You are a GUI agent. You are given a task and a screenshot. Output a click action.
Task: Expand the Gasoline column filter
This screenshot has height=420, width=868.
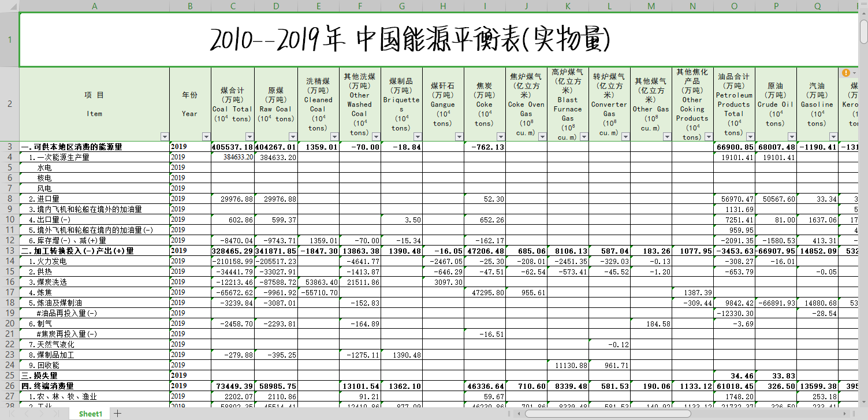tap(833, 137)
